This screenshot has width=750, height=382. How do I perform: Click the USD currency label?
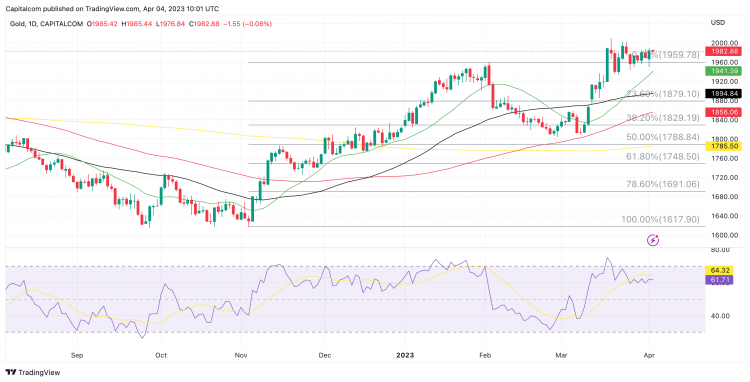tap(717, 22)
